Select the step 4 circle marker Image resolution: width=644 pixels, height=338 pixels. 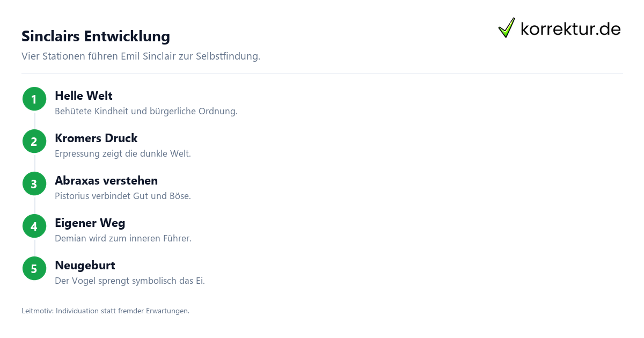tap(34, 226)
